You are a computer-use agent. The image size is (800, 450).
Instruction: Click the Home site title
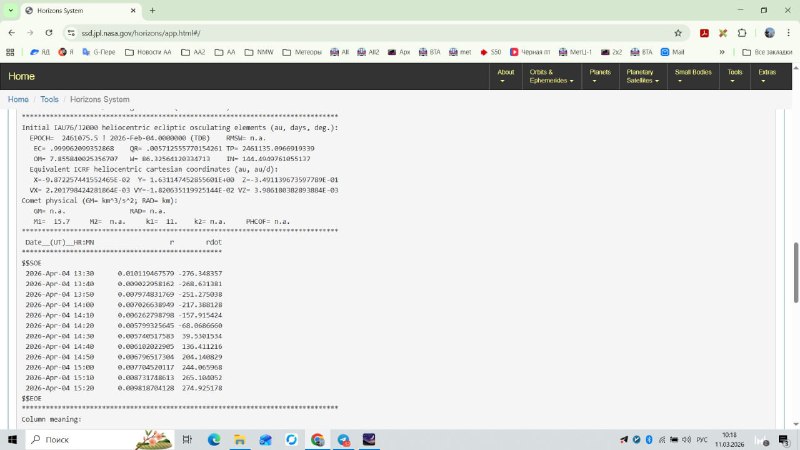21,76
